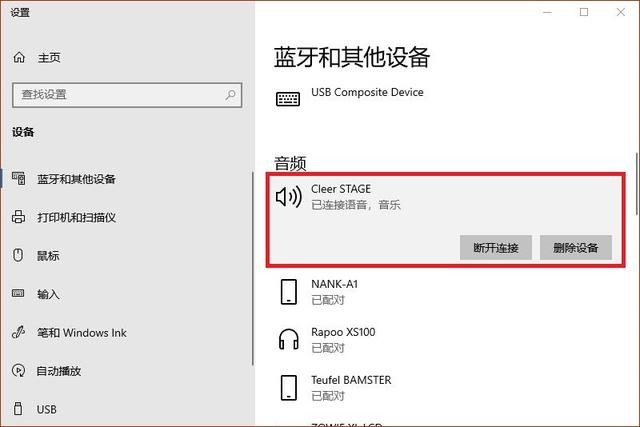The height and width of the screenshot is (427, 640).
Task: Click the 删除设备 button
Action: point(576,247)
